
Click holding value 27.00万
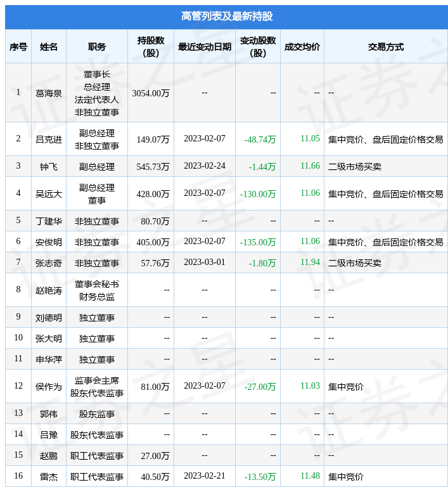pos(155,456)
